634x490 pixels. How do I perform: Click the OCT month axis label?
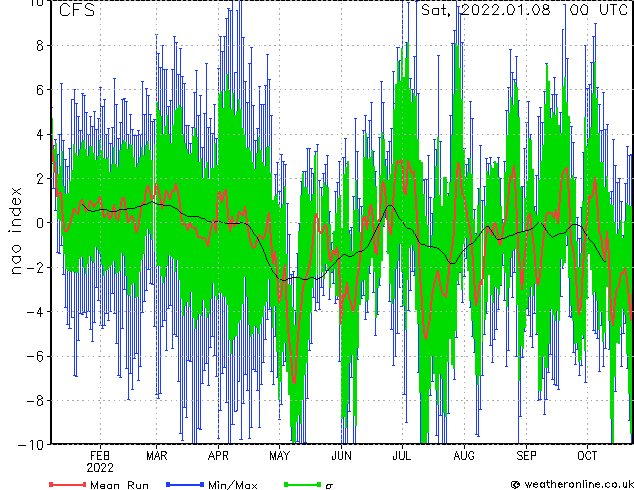pos(587,456)
